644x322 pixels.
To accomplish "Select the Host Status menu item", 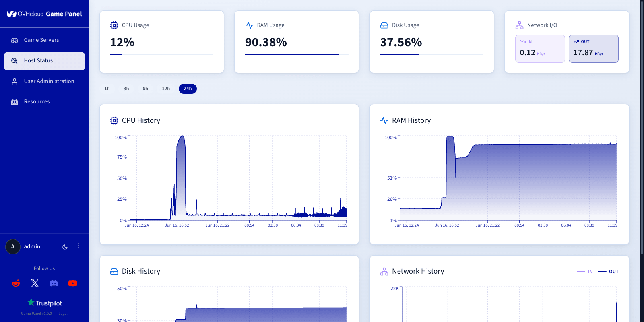I will point(44,61).
